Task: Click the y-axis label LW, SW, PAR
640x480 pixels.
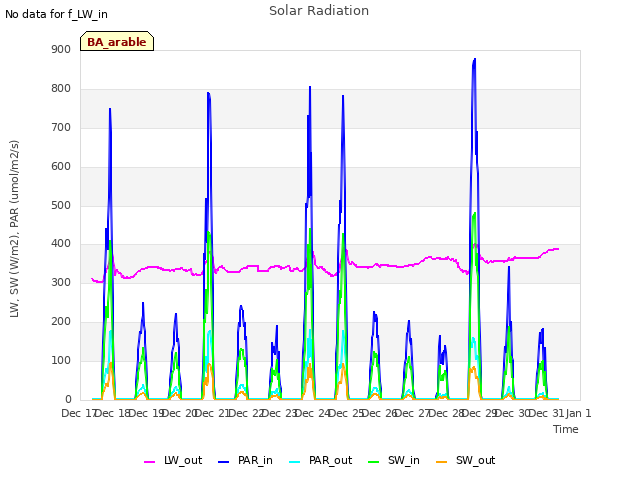Action: point(14,229)
